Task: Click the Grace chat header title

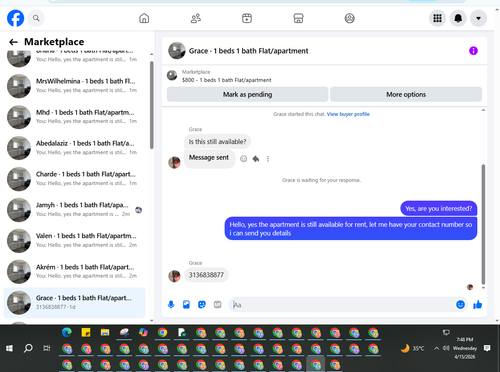Action: coord(248,51)
